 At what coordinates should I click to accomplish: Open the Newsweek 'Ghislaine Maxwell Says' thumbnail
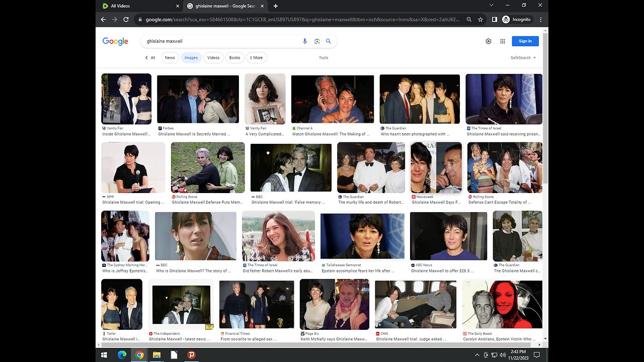(436, 167)
